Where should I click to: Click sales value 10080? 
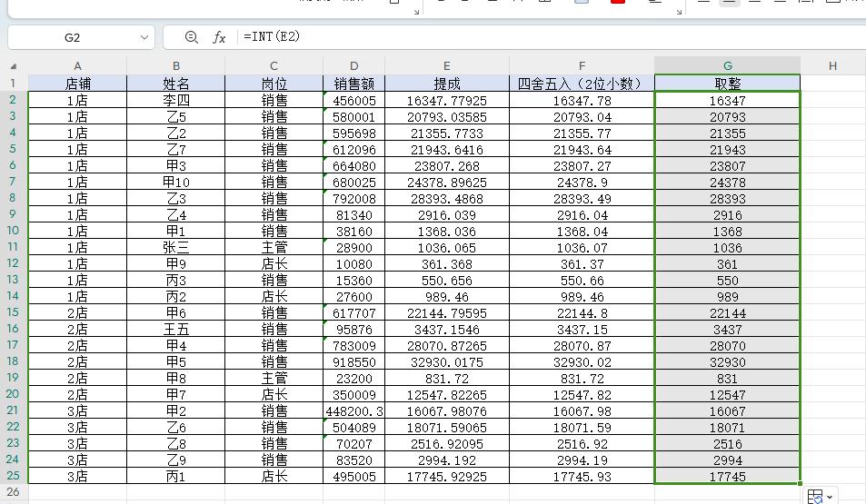tap(354, 264)
